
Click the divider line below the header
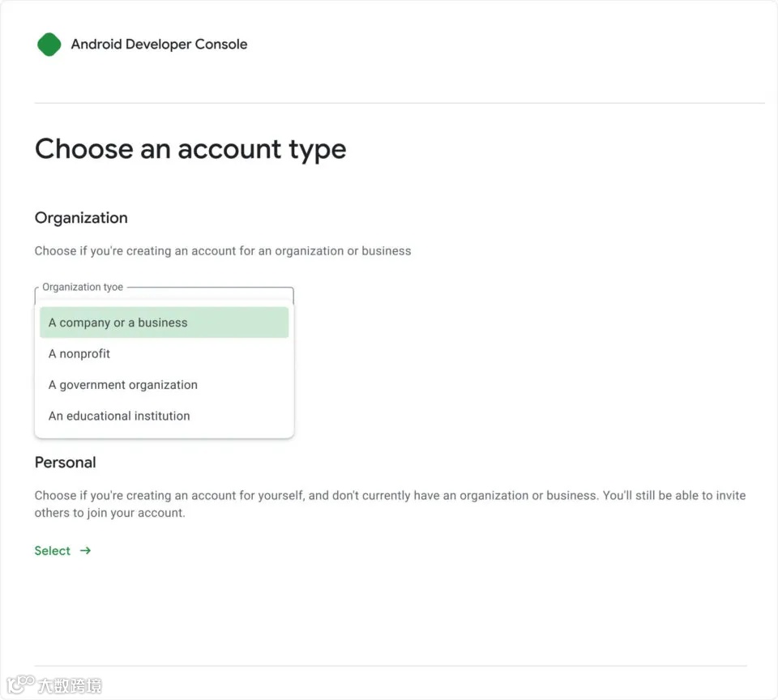point(399,103)
